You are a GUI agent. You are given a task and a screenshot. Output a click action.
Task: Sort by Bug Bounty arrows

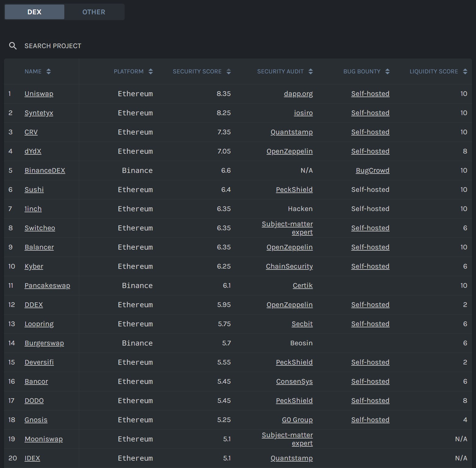click(387, 72)
